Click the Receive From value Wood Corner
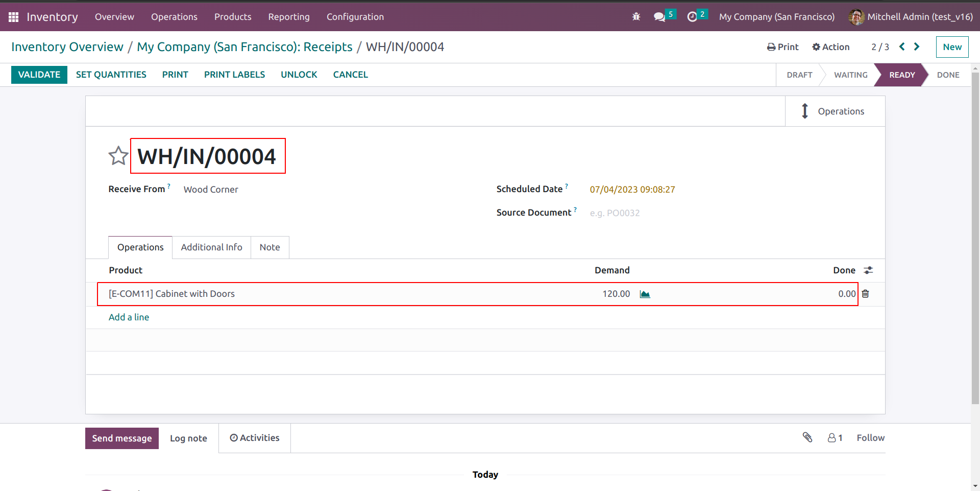The image size is (980, 491). (x=211, y=190)
